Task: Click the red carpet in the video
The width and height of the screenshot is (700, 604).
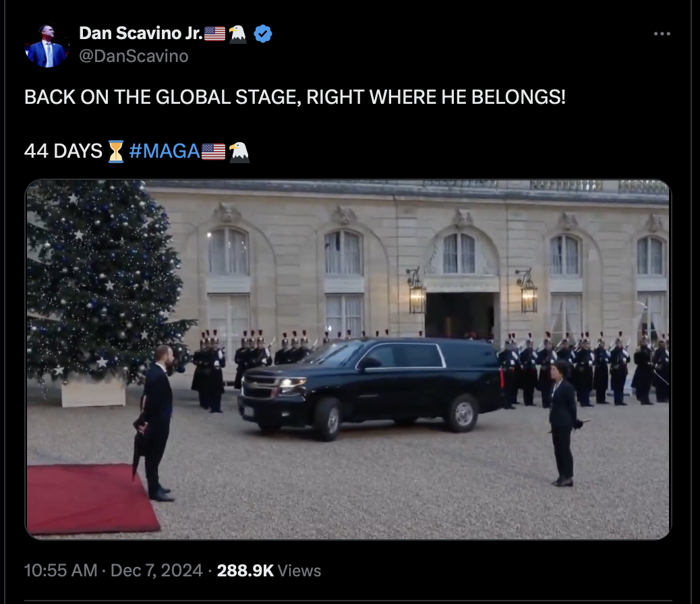Action: 89,498
